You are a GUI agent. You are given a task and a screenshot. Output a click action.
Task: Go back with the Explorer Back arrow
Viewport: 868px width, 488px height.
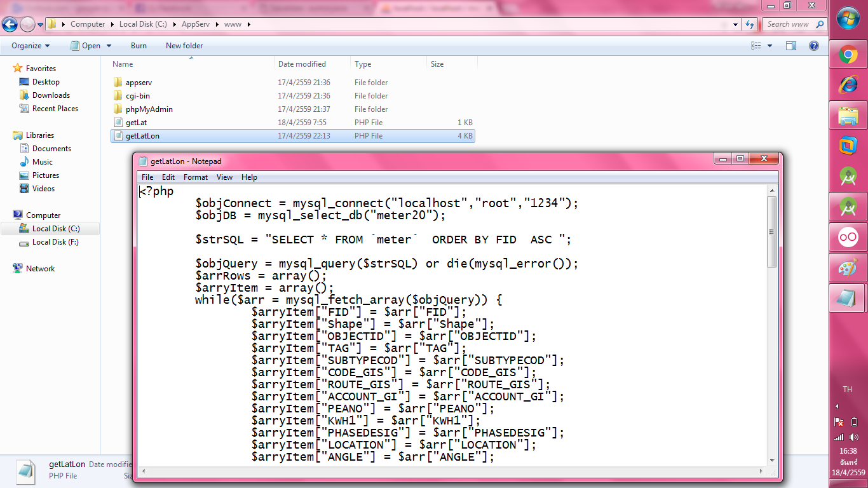coord(10,24)
